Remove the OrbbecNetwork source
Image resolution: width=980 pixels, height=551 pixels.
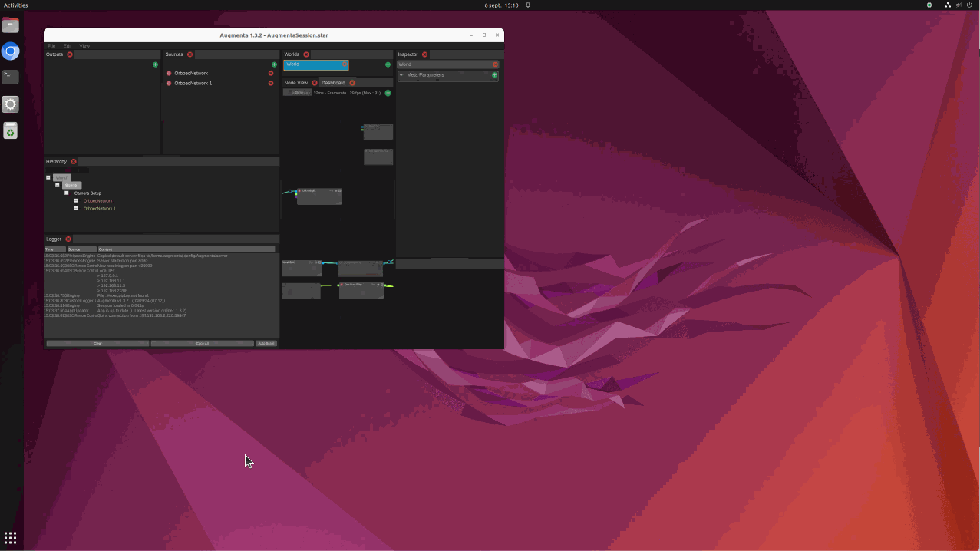271,74
